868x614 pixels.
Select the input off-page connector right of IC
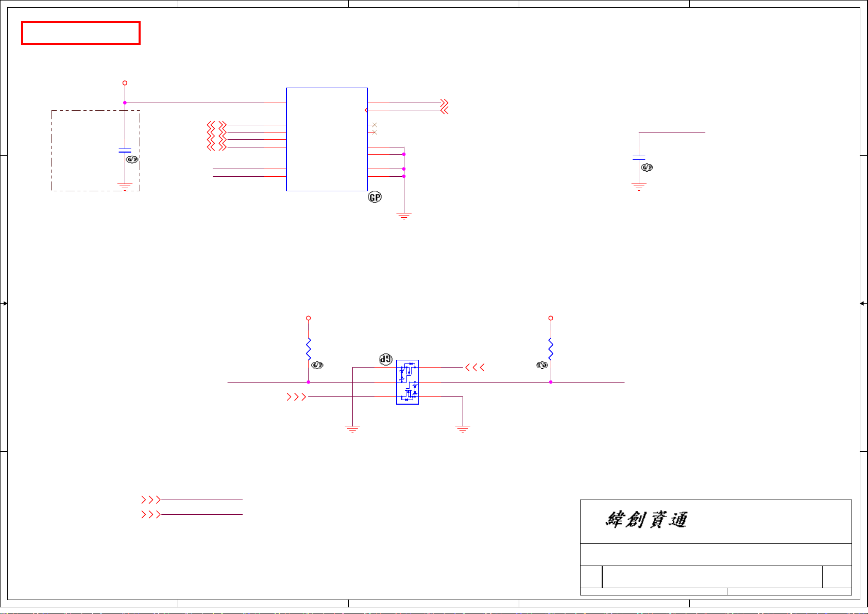point(445,110)
